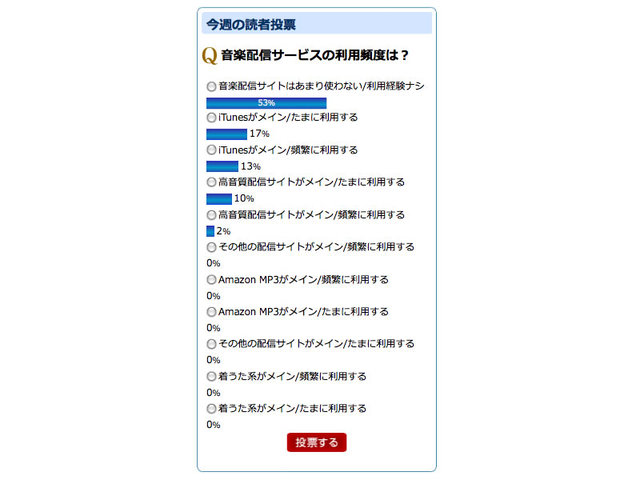Click the 53% result bar
Screen dimensions: 640x480
pos(266,102)
